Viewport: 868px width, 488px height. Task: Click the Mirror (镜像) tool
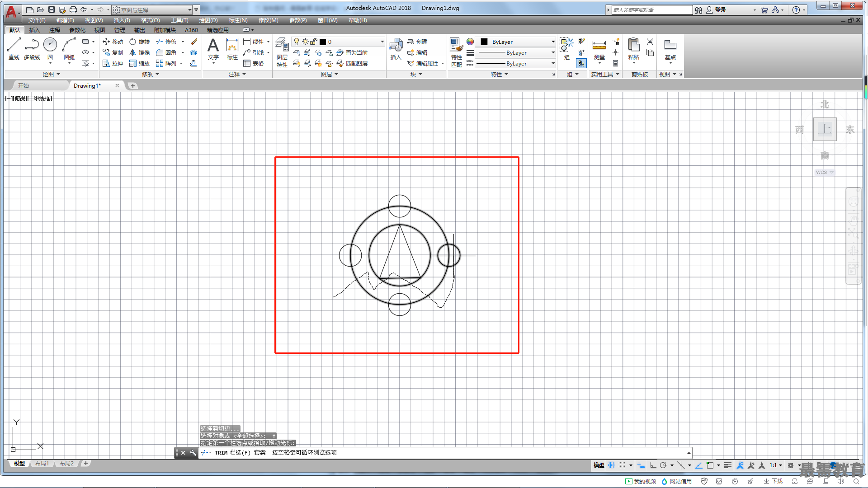coord(139,52)
